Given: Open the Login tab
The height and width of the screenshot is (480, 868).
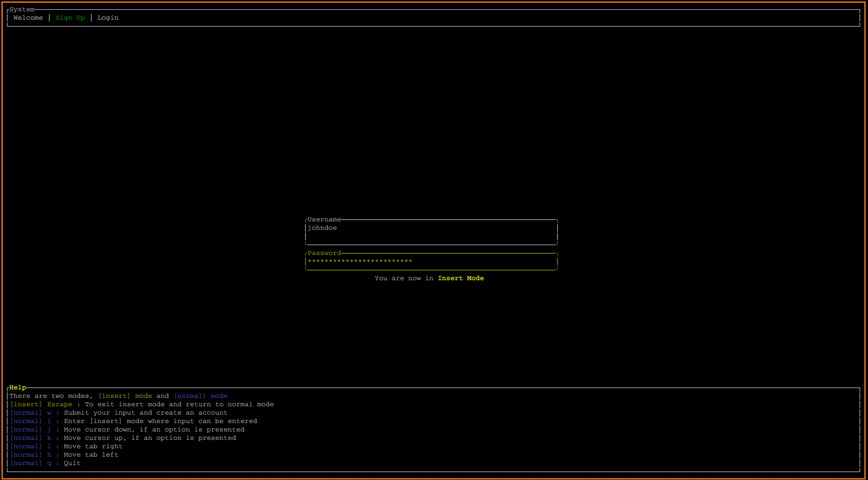Looking at the screenshot, I should pos(108,18).
